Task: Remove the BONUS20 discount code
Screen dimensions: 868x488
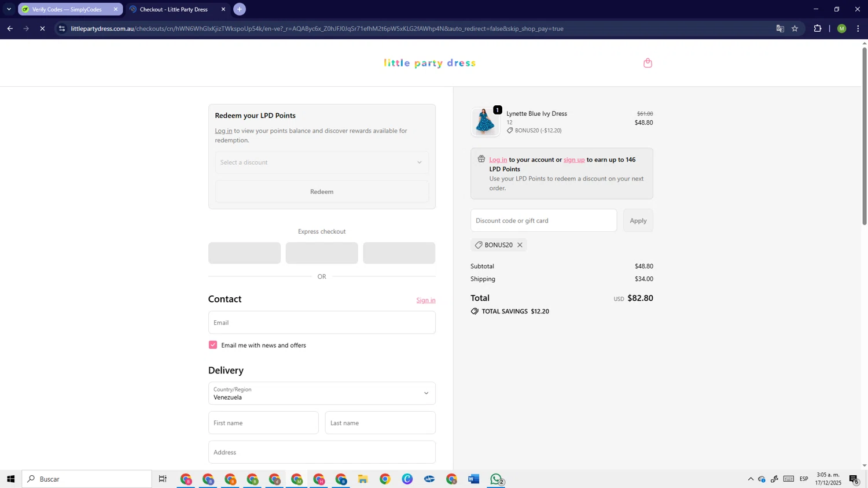Action: click(x=520, y=245)
